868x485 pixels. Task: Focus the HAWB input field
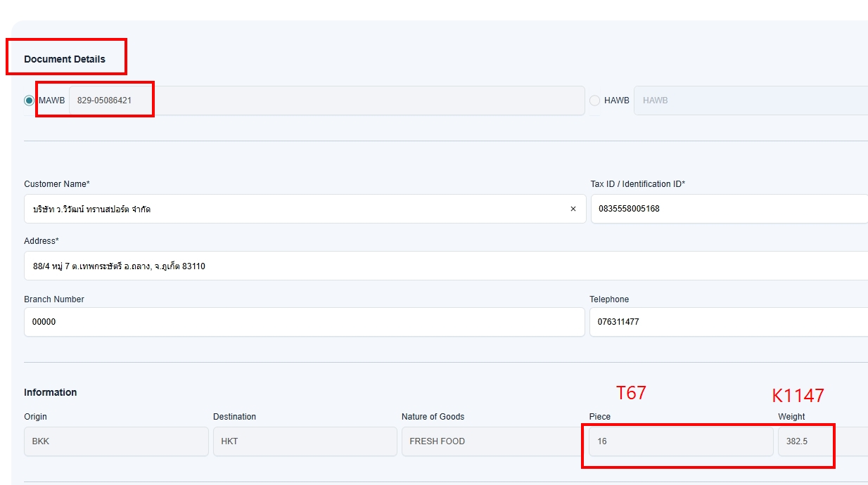pyautogui.click(x=750, y=101)
